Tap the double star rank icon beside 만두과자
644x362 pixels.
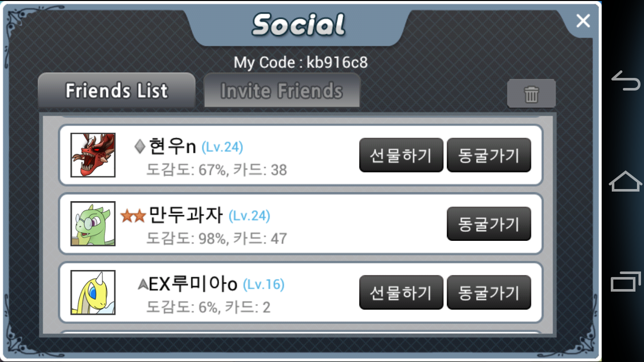133,216
